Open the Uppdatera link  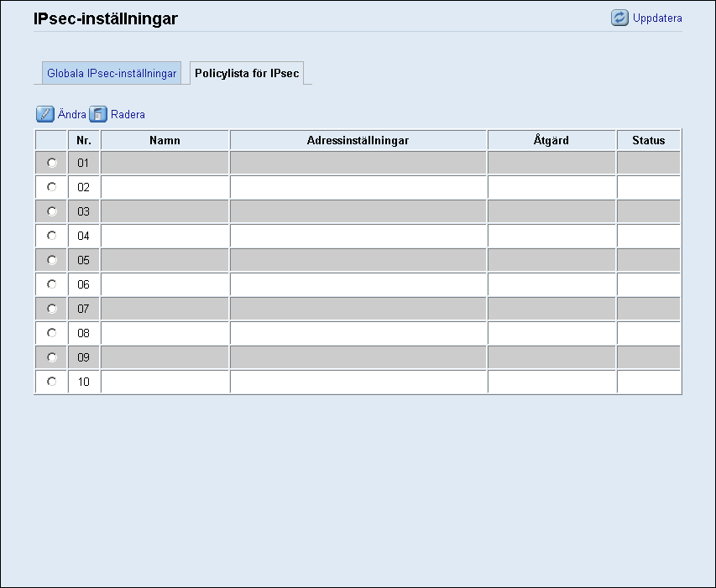point(657,18)
